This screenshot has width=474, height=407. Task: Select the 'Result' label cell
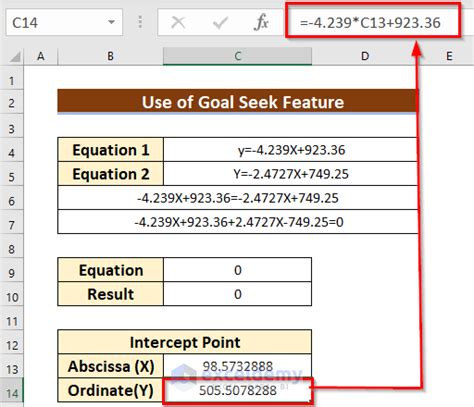(110, 294)
